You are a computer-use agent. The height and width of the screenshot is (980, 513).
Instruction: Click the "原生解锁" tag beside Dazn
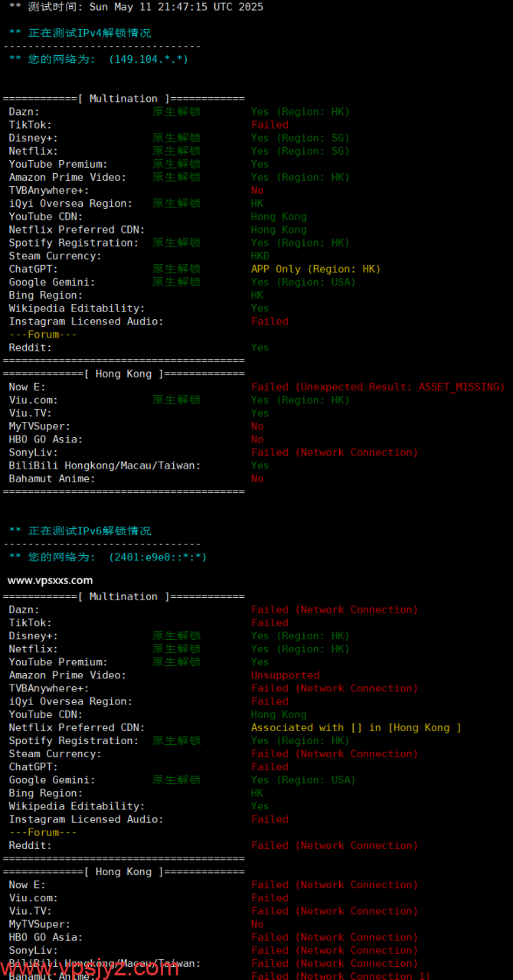coord(176,112)
